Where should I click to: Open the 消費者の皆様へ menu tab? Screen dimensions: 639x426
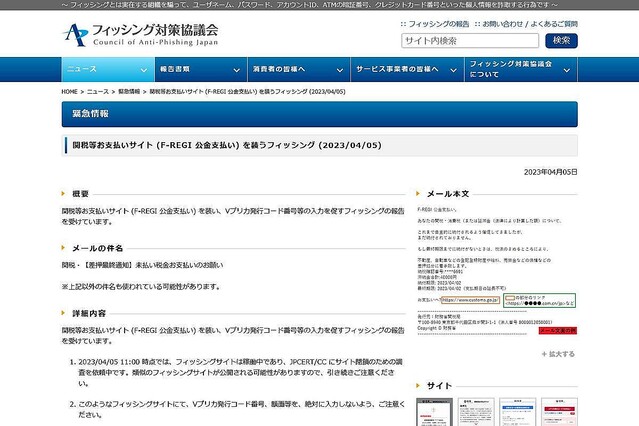click(299, 69)
